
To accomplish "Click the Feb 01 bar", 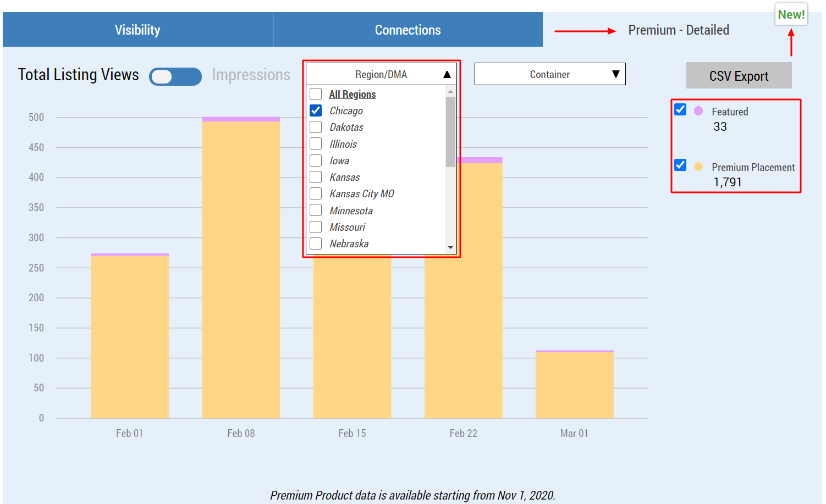I will click(130, 336).
